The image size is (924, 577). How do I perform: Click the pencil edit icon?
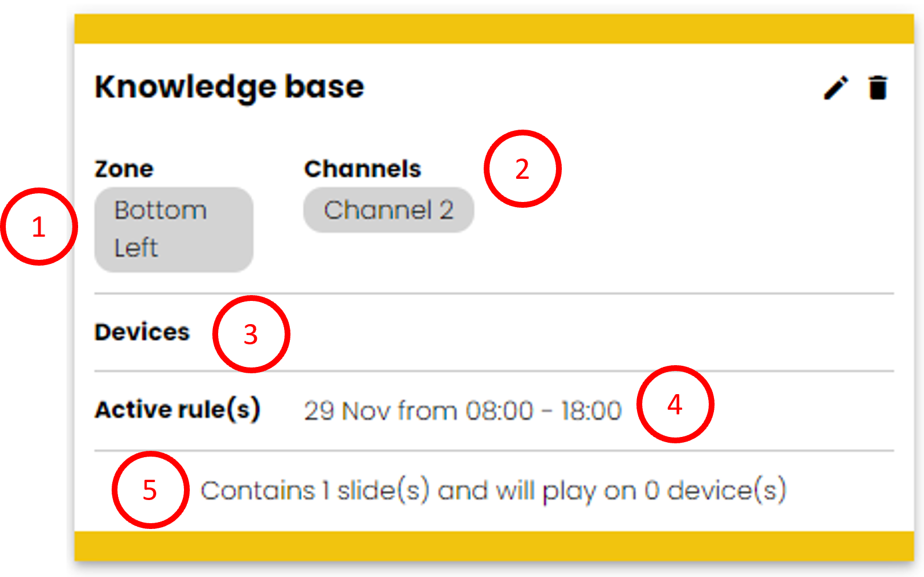click(836, 88)
